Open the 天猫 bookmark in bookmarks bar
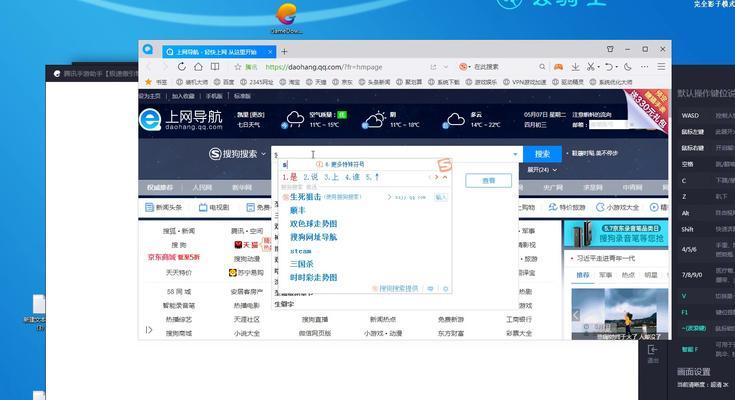The width and height of the screenshot is (735, 400). click(x=316, y=82)
